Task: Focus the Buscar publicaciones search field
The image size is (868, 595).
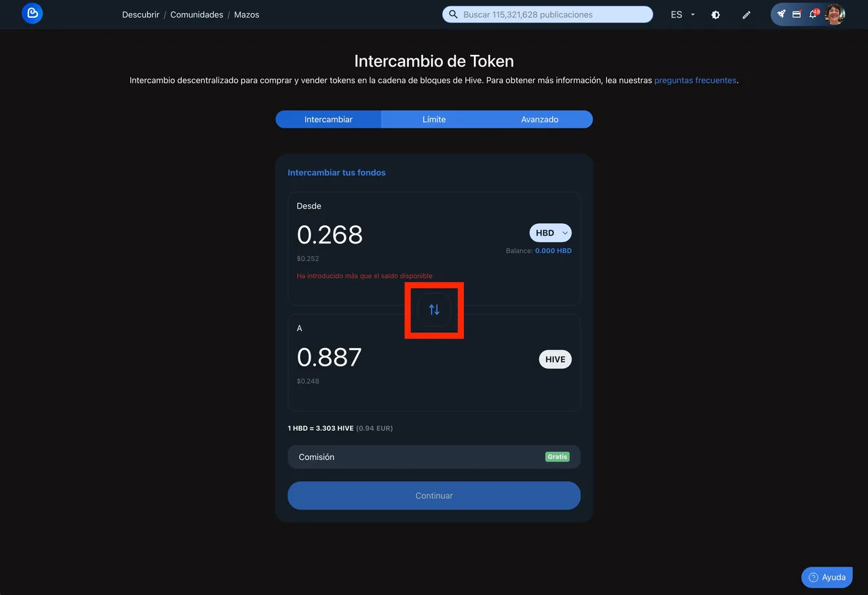Action: tap(547, 14)
